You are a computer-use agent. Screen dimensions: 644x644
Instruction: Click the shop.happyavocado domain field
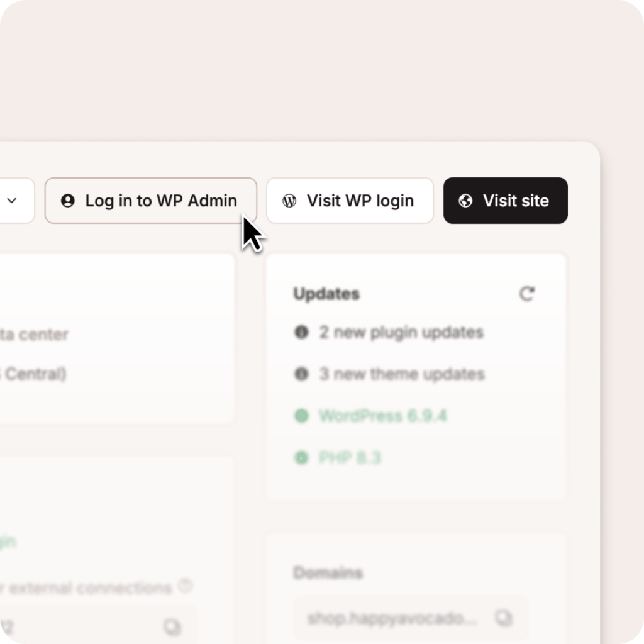click(x=411, y=618)
